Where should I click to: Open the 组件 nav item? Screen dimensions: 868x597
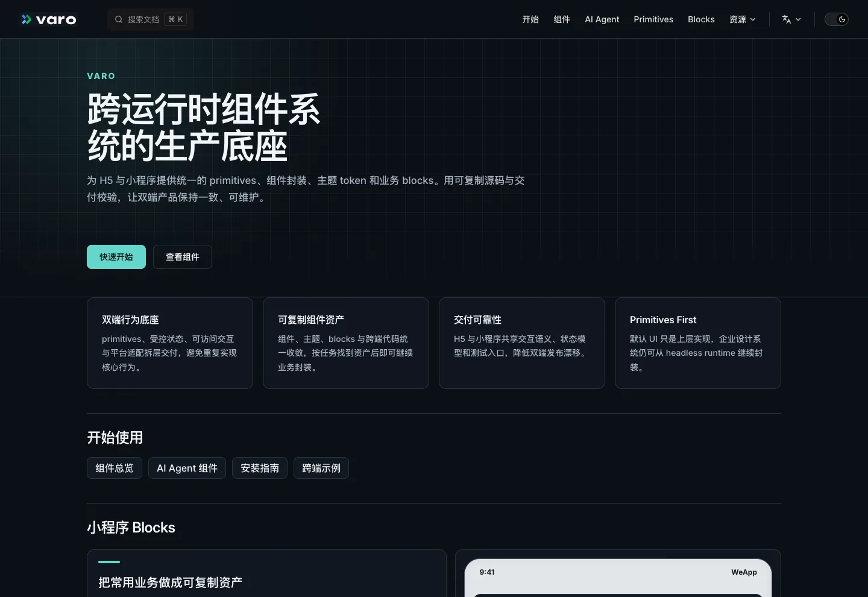pos(562,19)
